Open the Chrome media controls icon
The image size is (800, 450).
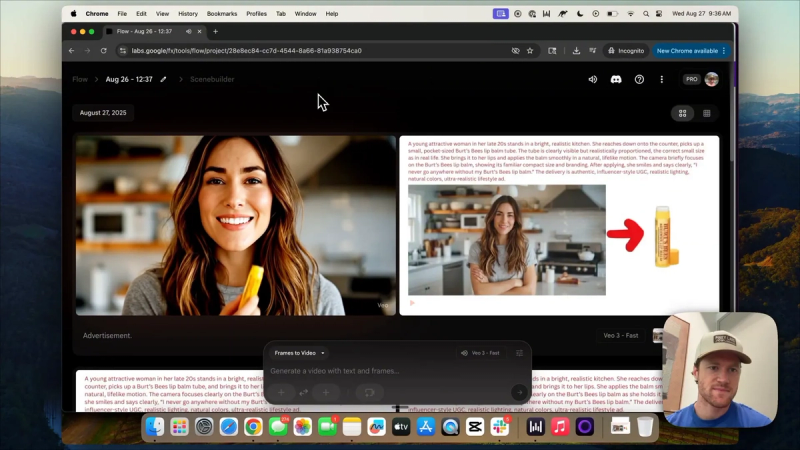point(592,51)
